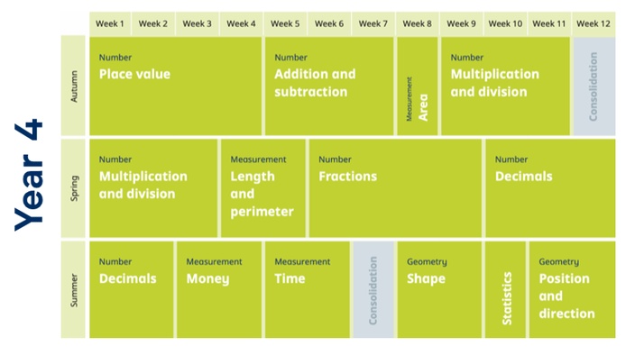Select the Summer term row label
This screenshot has width=635, height=364.
(73, 289)
